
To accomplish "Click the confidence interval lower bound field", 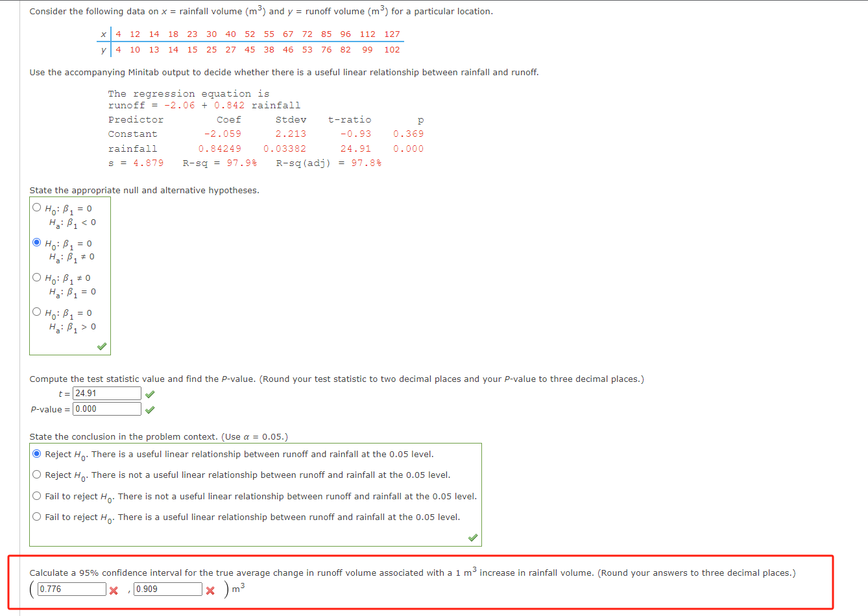I will [71, 589].
